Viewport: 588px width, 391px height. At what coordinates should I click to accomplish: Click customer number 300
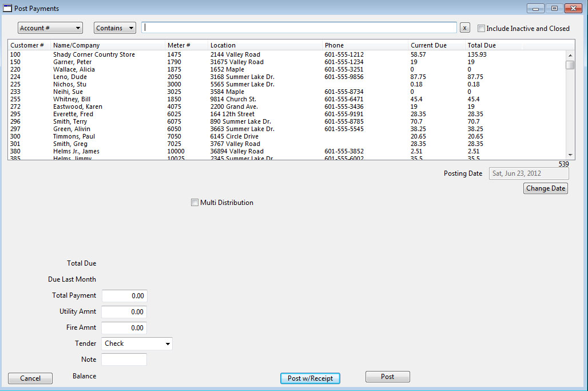point(15,137)
